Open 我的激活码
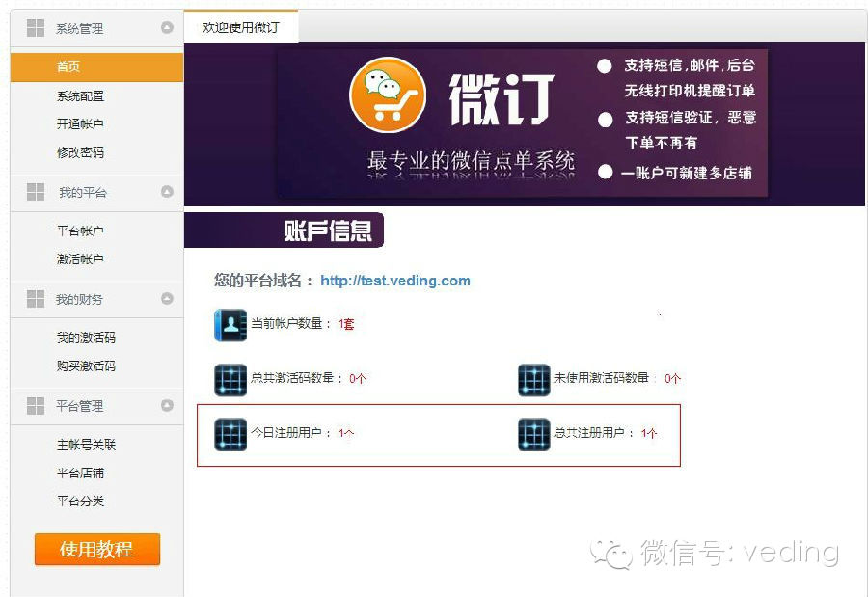This screenshot has width=868, height=597. point(86,338)
